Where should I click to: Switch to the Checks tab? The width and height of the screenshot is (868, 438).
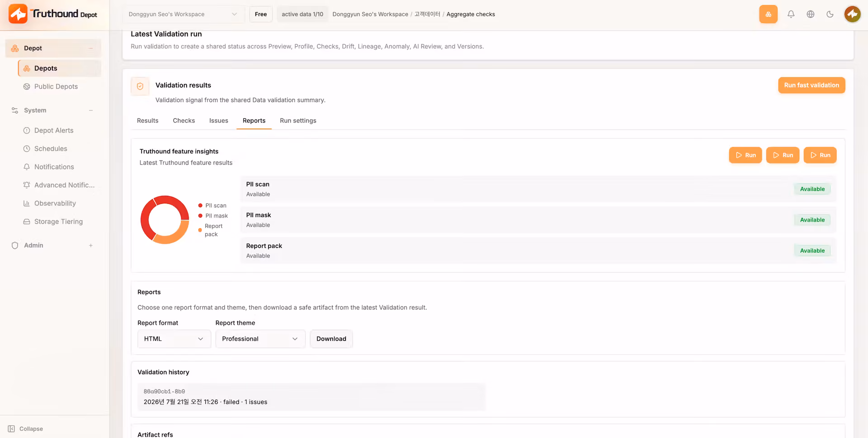coord(184,121)
